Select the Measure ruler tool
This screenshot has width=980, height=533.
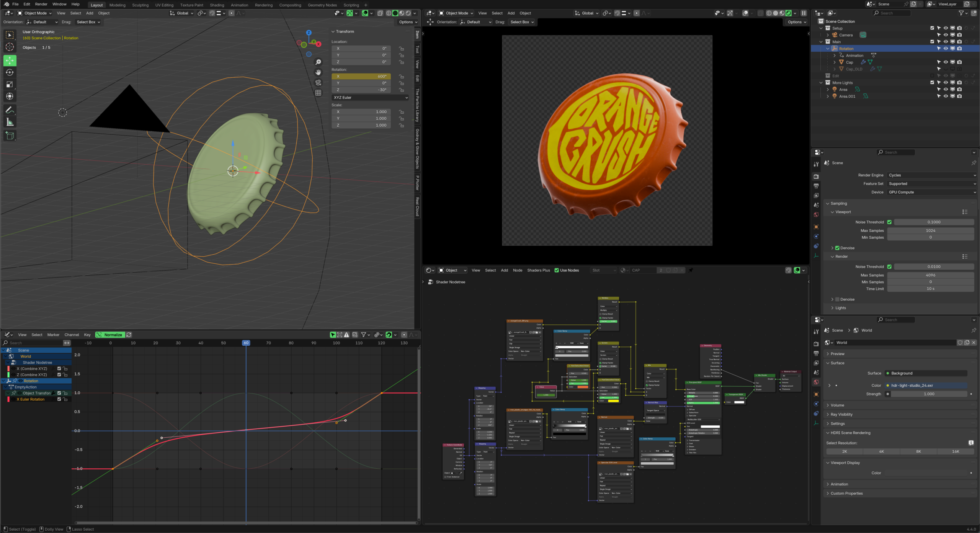tap(10, 123)
